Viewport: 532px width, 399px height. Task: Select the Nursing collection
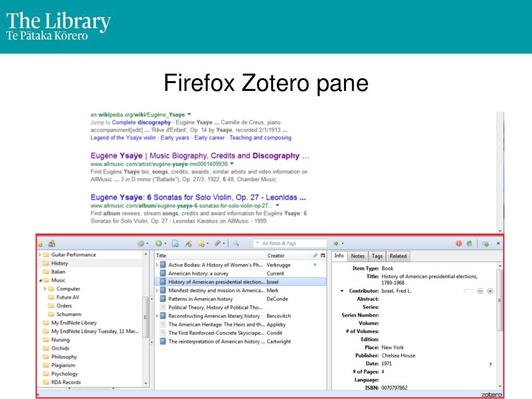60,340
